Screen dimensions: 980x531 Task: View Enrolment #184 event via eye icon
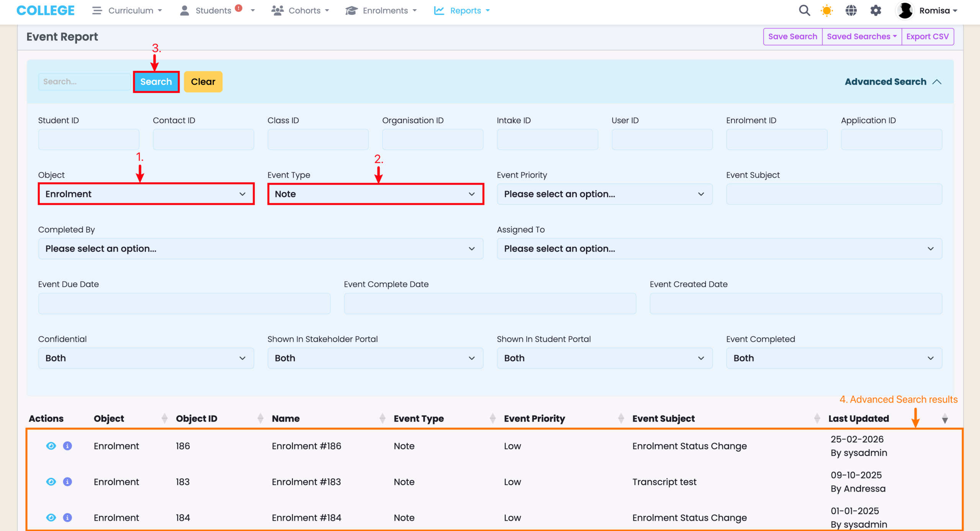[51, 518]
